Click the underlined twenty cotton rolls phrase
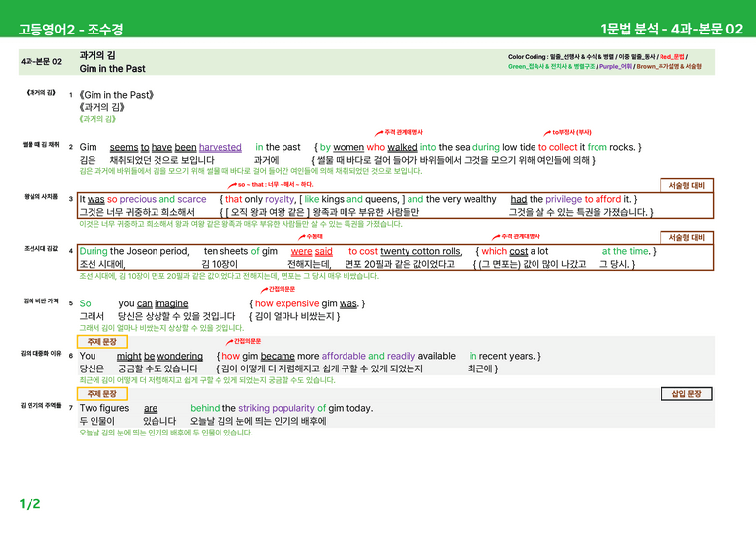756x535 pixels. click(421, 252)
